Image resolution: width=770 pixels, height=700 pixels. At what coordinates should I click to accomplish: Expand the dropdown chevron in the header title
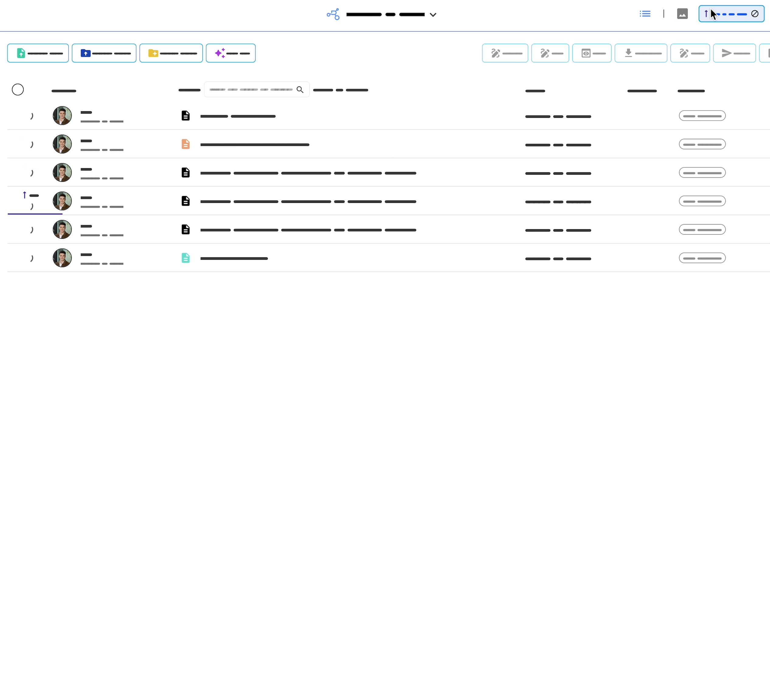[433, 15]
